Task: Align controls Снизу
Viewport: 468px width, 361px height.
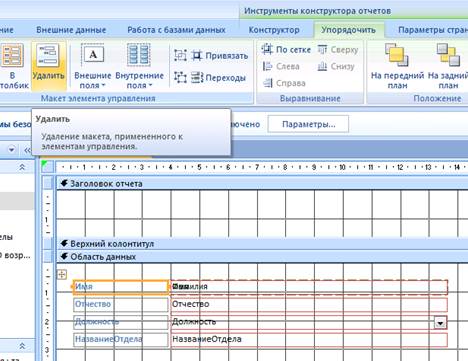Action: 336,66
